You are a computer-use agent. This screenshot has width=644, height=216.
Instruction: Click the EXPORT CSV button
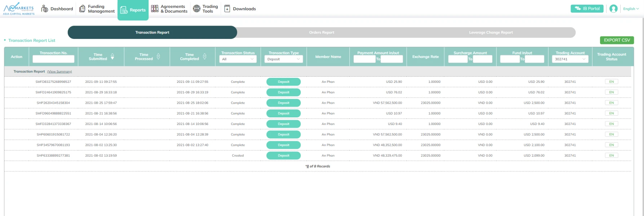pyautogui.click(x=617, y=40)
